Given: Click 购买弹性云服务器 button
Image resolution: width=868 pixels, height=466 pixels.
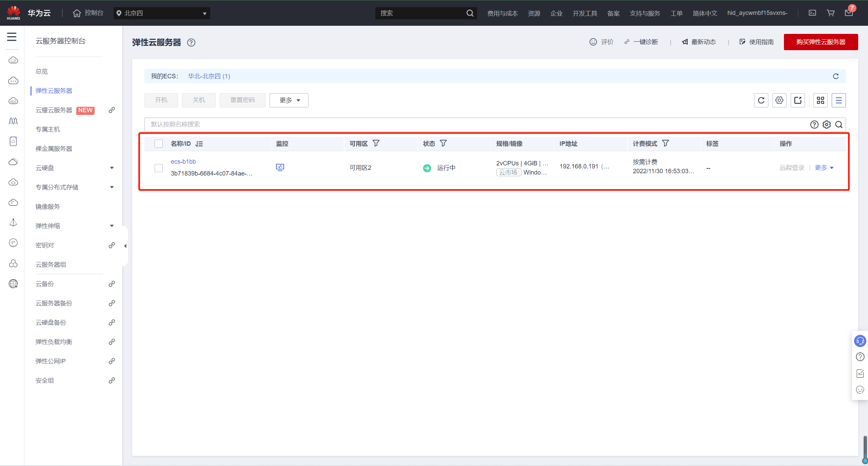Looking at the screenshot, I should [821, 42].
